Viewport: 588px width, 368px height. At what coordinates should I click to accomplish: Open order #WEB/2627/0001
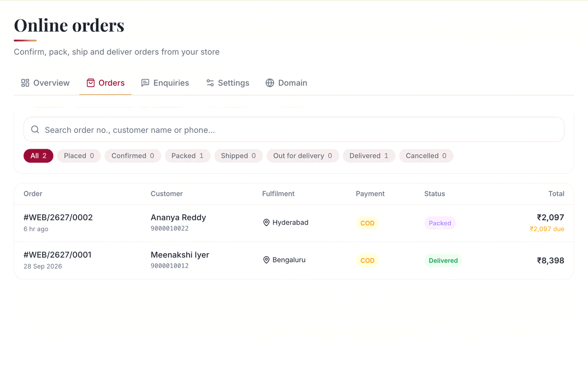(57, 255)
